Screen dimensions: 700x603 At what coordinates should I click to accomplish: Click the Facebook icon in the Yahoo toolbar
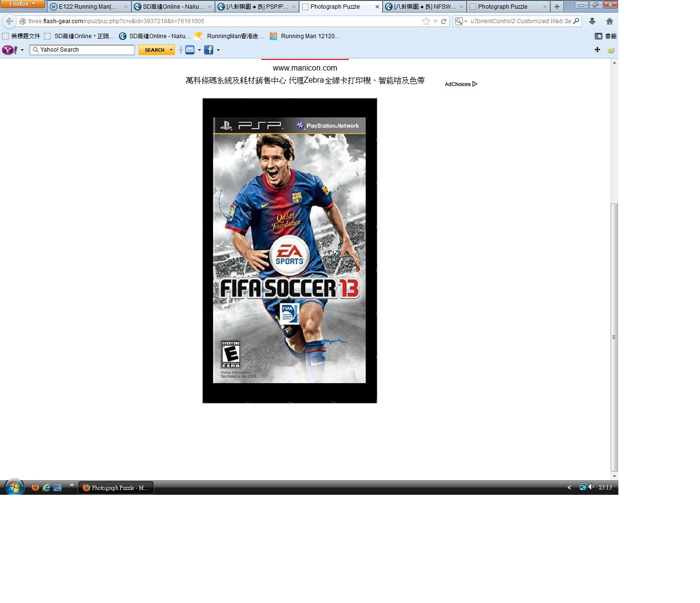point(208,50)
